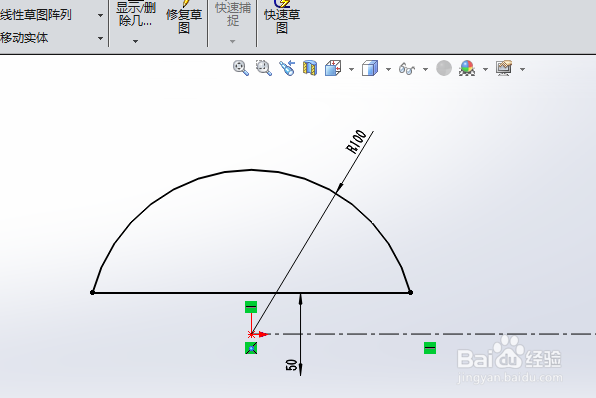Image resolution: width=596 pixels, height=398 pixels.
Task: Toggle the horizontal relation marker above origin
Action: (251, 307)
